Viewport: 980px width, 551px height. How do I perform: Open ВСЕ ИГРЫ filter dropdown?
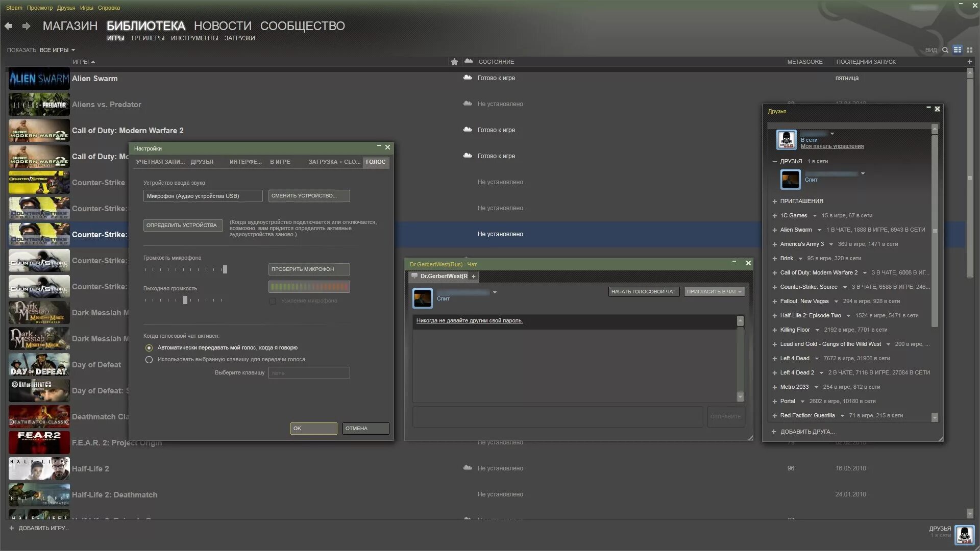point(57,50)
